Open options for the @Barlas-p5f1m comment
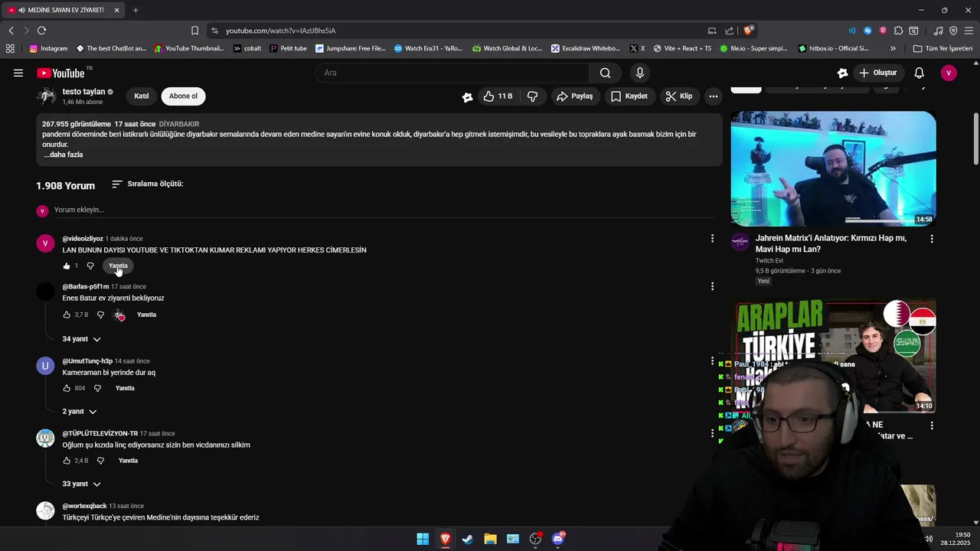980x551 pixels. click(712, 286)
